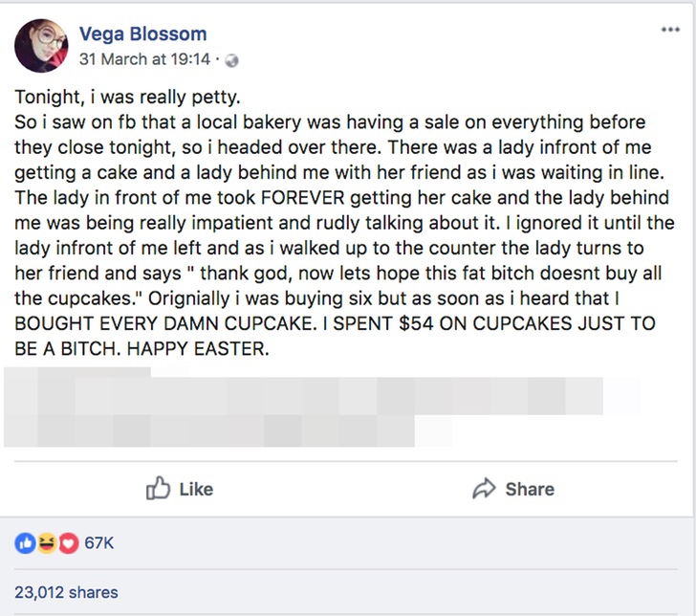Click the red heart Love reaction icon
696x616 pixels.
tap(68, 542)
